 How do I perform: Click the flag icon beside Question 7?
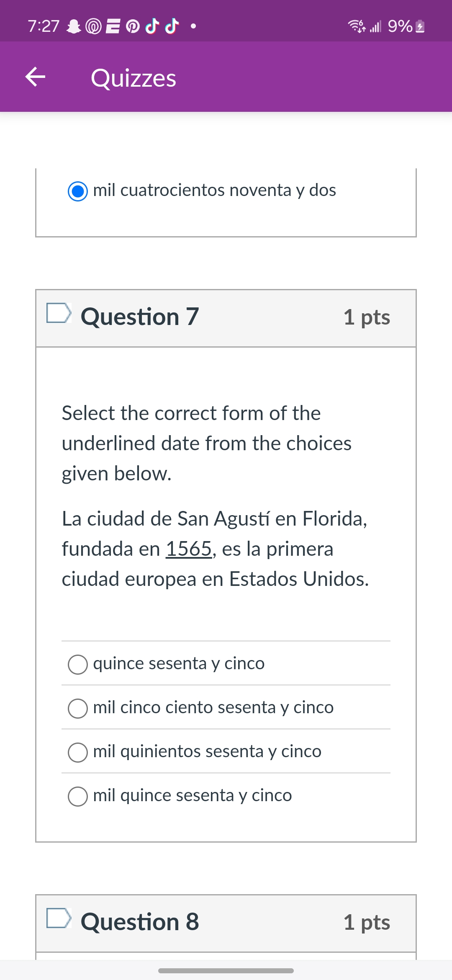(59, 316)
